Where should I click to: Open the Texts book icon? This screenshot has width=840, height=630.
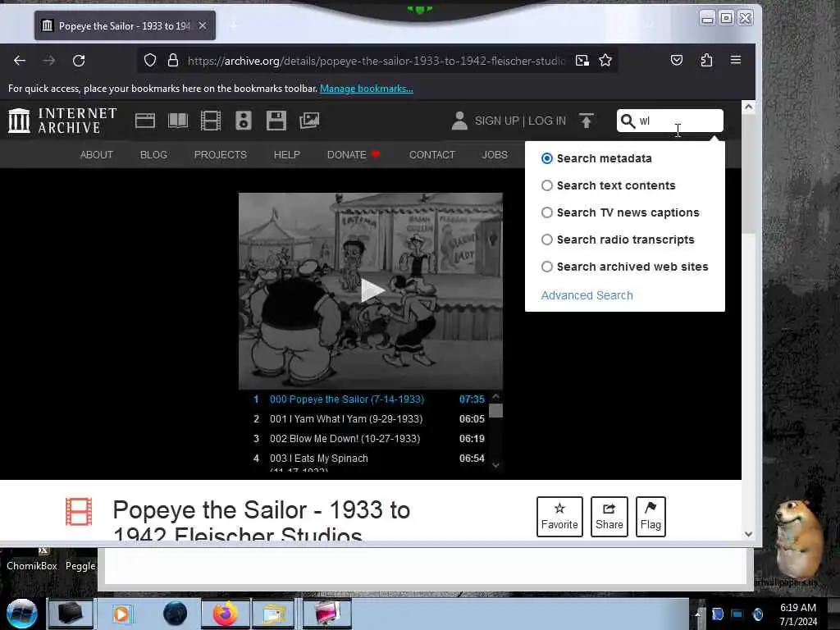tap(178, 121)
